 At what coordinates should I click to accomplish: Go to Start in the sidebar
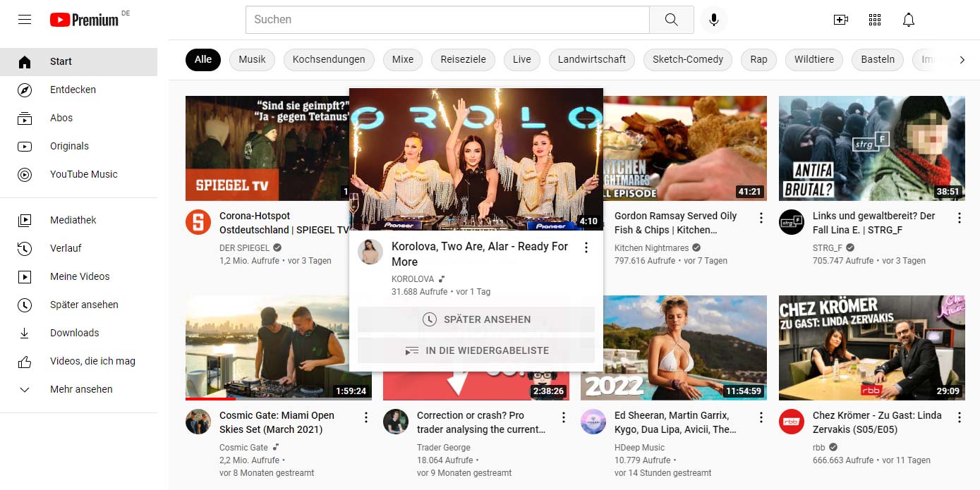(78, 61)
